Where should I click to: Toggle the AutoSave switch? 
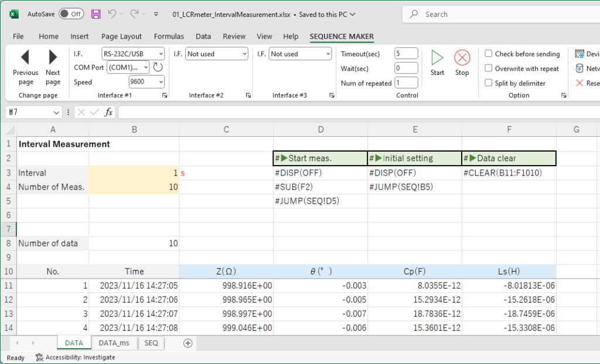[71, 14]
